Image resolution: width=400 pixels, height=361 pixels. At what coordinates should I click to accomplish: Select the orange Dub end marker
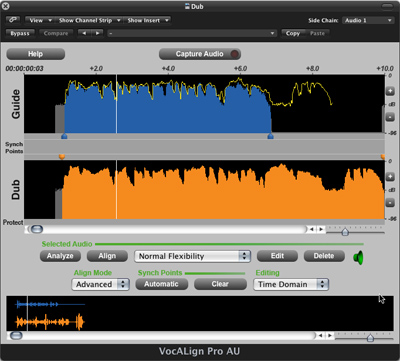(383, 157)
